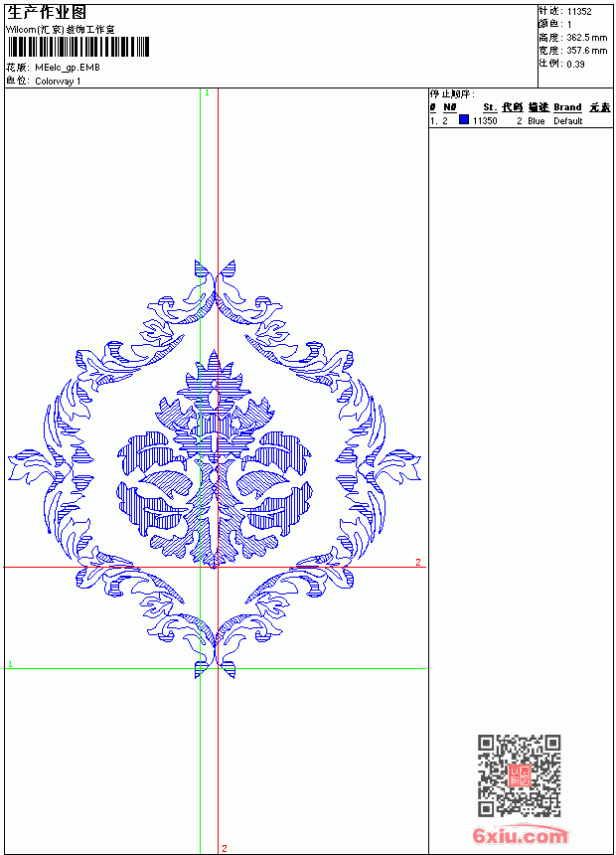Image resolution: width=616 pixels, height=855 pixels.
Task: Click the red marker 2 at right
Action: pyautogui.click(x=418, y=562)
